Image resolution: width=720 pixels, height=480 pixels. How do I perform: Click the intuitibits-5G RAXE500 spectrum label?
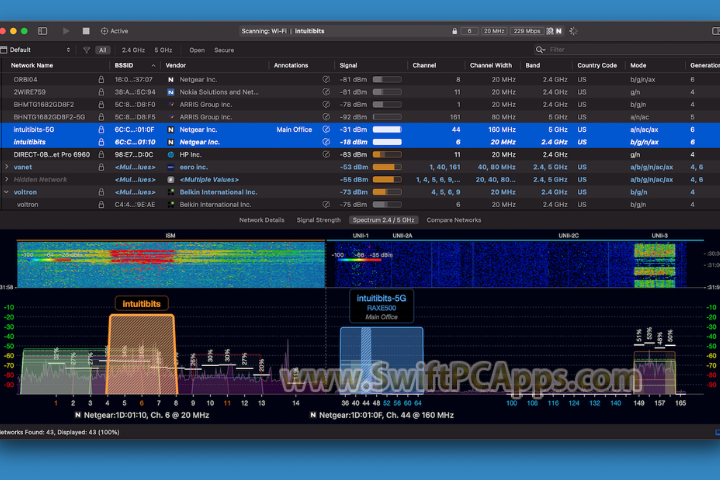[381, 306]
